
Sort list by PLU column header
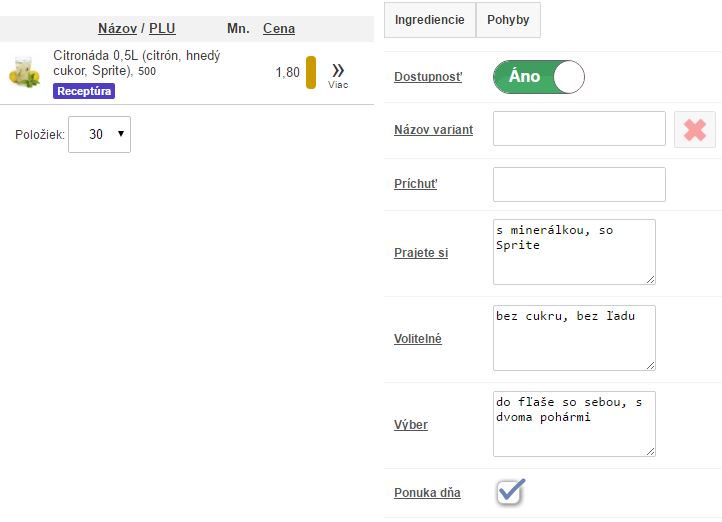coord(162,29)
